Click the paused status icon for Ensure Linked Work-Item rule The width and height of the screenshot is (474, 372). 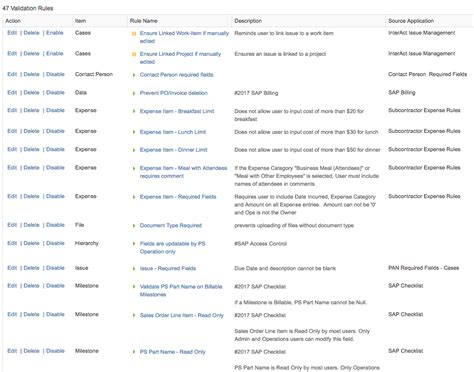pyautogui.click(x=134, y=34)
